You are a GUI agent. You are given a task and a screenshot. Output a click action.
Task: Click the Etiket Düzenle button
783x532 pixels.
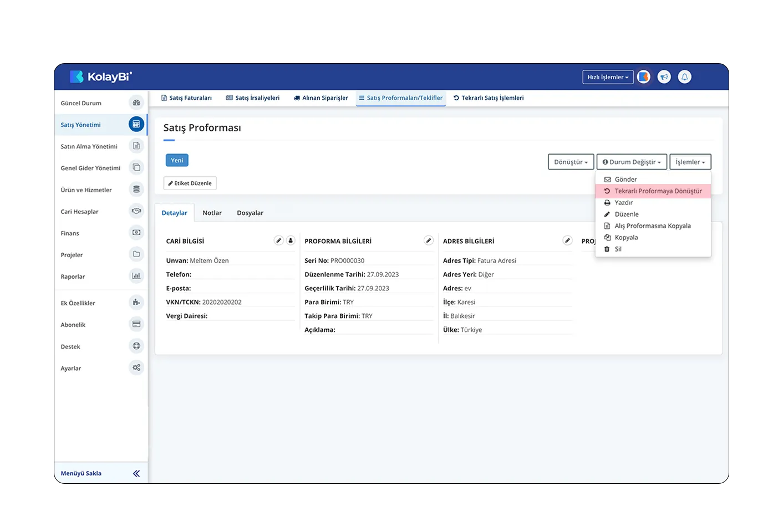pos(190,183)
